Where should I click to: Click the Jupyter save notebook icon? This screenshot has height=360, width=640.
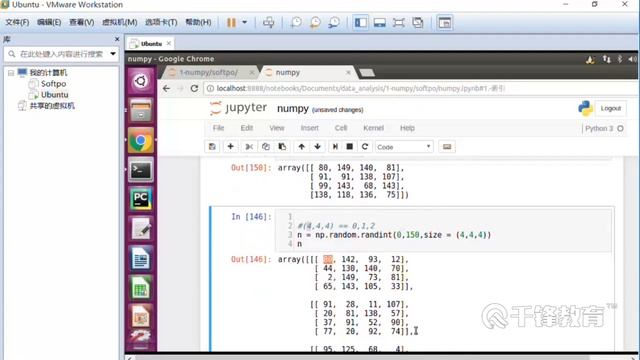click(x=212, y=147)
